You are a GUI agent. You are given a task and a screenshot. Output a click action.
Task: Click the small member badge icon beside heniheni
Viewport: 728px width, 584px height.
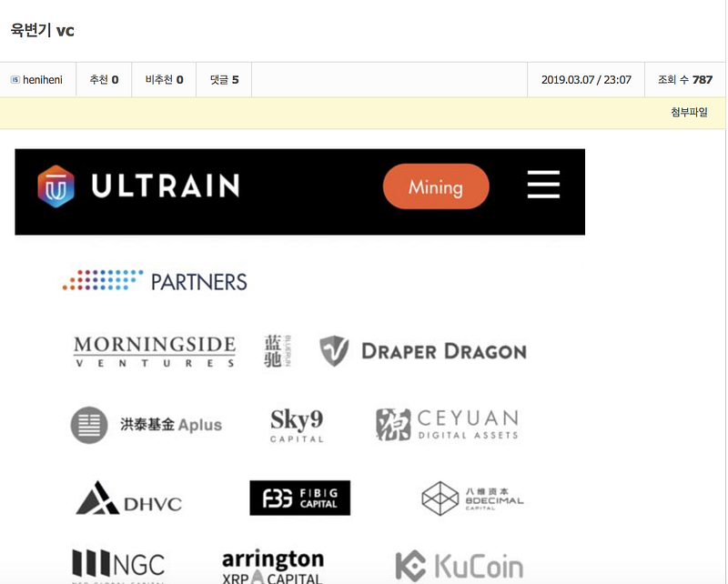click(x=15, y=80)
